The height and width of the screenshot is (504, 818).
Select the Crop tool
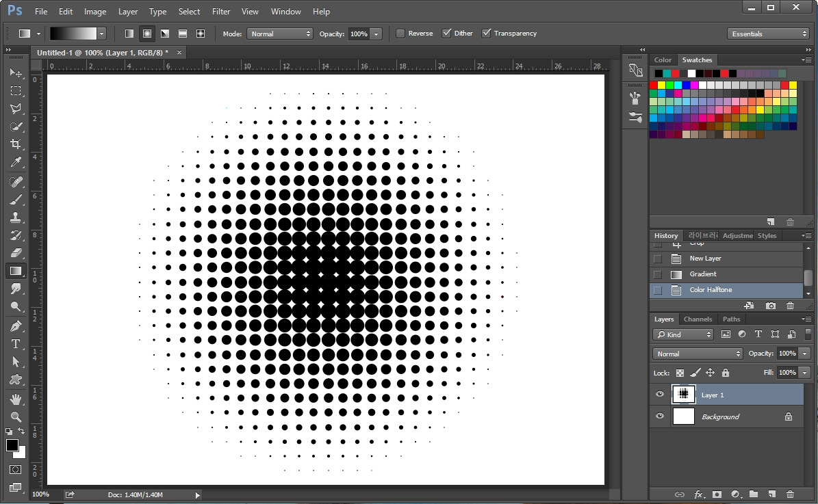point(16,144)
